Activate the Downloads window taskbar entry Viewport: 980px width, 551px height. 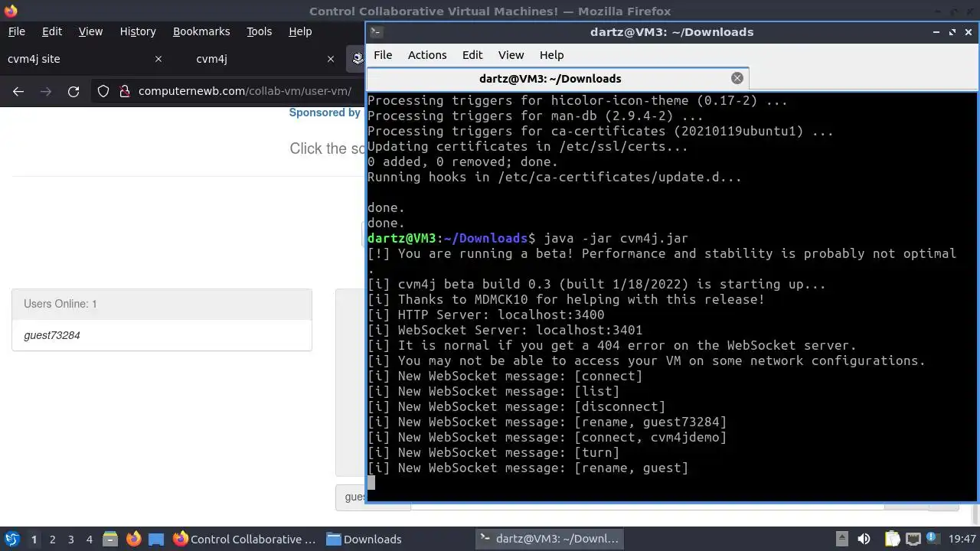[364, 539]
